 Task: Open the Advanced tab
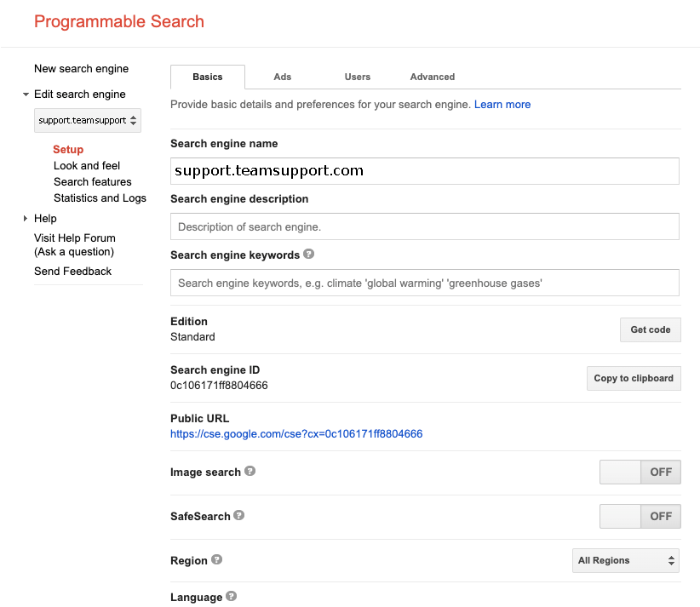432,77
